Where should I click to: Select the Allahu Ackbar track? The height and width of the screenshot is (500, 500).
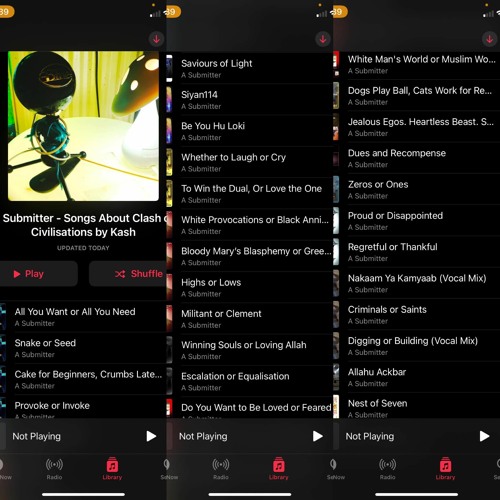click(x=417, y=377)
